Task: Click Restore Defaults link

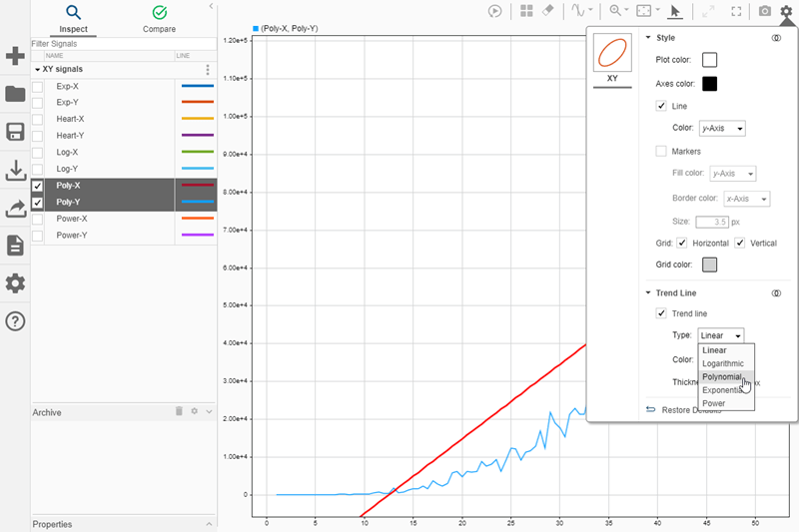Action: 684,410
